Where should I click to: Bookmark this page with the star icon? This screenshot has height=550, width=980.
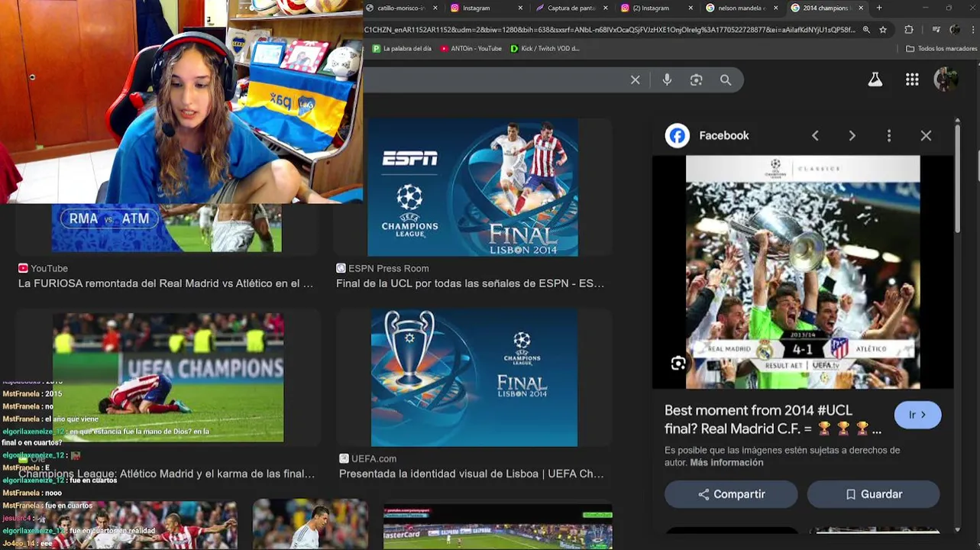pyautogui.click(x=883, y=30)
